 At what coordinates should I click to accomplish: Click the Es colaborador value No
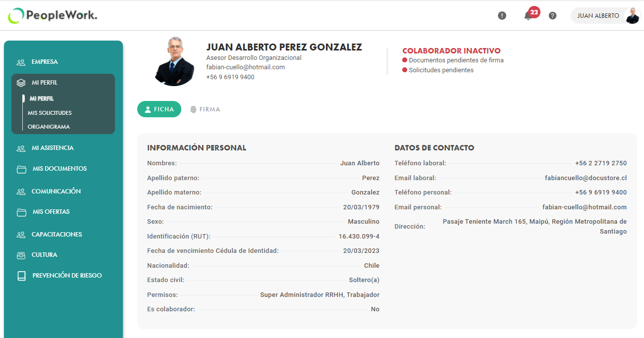[375, 309]
